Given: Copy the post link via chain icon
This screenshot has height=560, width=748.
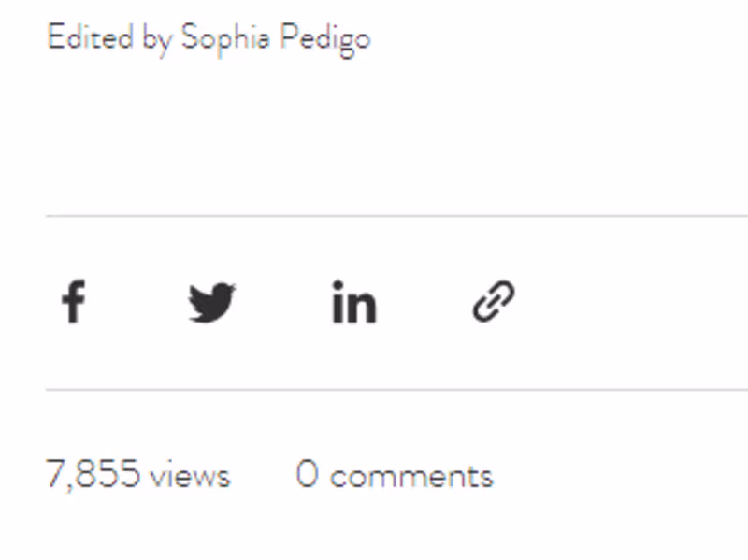Looking at the screenshot, I should point(494,301).
